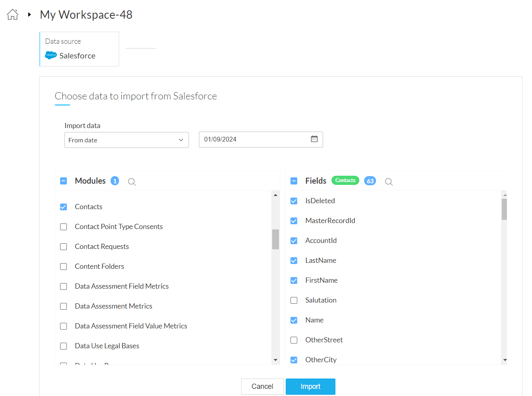Check the Contact Requests module
Image resolution: width=532 pixels, height=396 pixels.
(64, 247)
